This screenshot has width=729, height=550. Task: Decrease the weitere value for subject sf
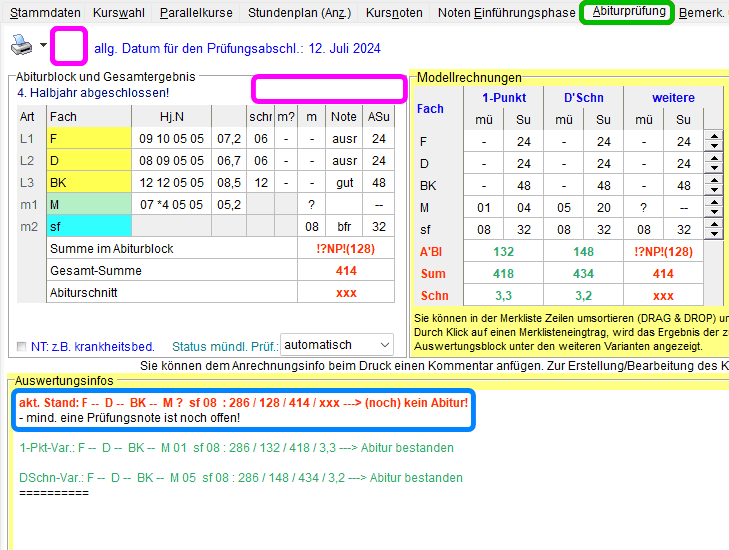pyautogui.click(x=714, y=234)
